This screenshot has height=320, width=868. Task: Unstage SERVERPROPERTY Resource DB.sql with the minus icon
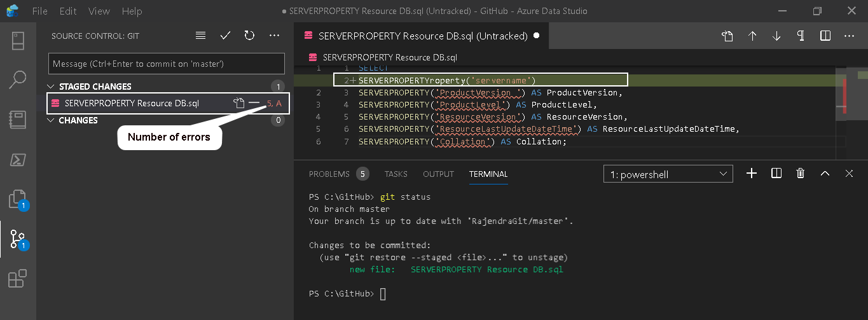(254, 103)
